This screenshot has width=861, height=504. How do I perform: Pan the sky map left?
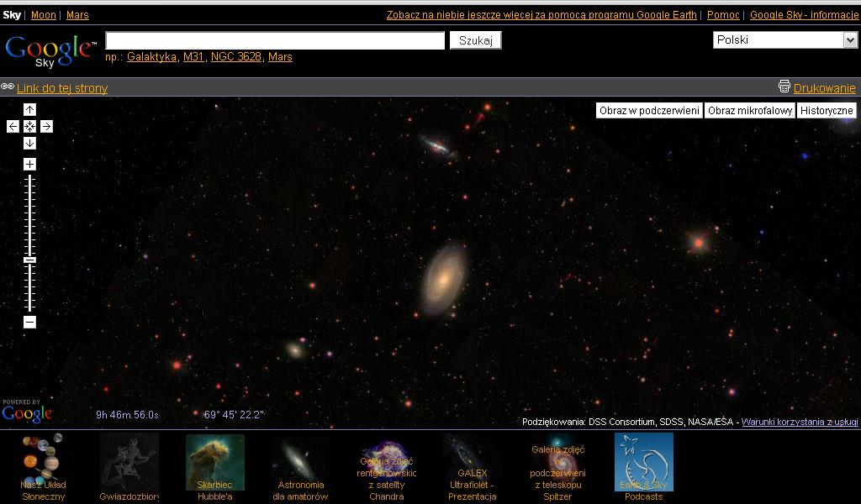pos(13,126)
